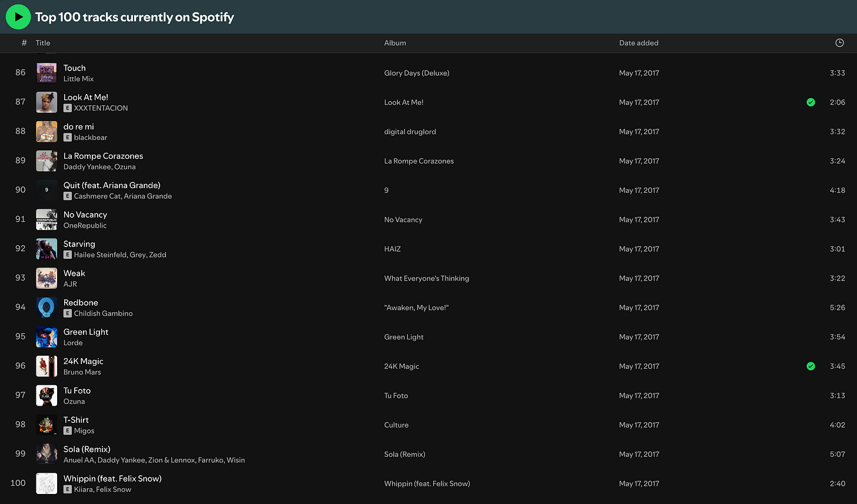Play the Top 100 tracks playlist
Viewport: 857px width, 504px height.
[x=18, y=16]
